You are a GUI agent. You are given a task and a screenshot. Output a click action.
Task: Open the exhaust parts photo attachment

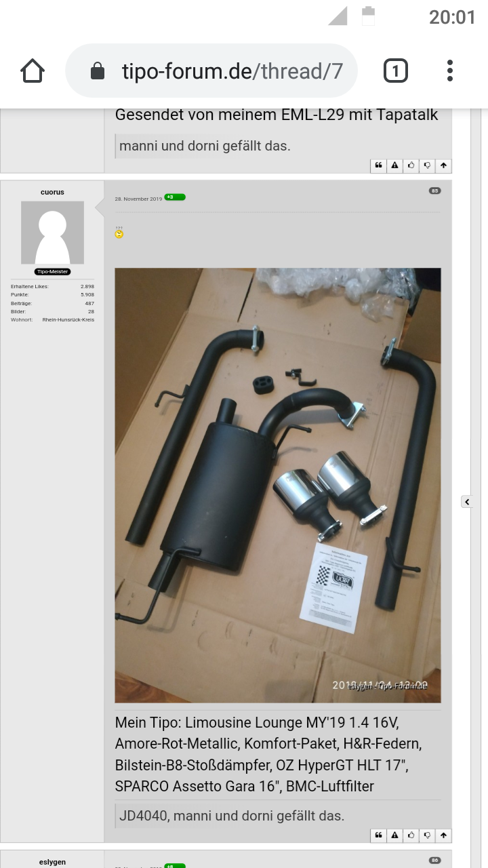coord(278,485)
